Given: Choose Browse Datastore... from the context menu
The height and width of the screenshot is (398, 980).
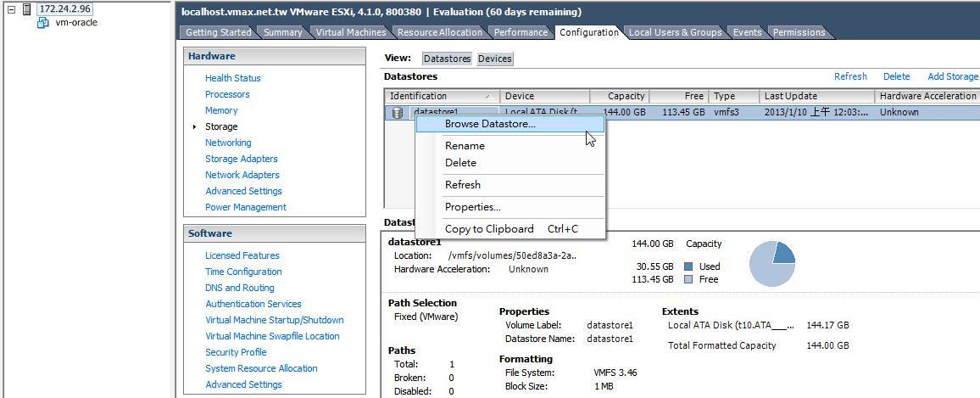Looking at the screenshot, I should pyautogui.click(x=510, y=124).
